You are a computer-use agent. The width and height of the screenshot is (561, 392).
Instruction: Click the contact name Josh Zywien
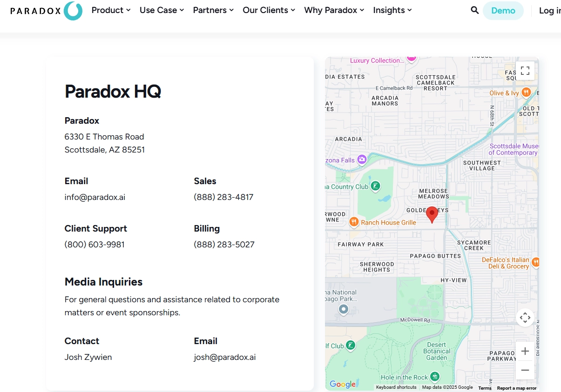click(x=88, y=358)
